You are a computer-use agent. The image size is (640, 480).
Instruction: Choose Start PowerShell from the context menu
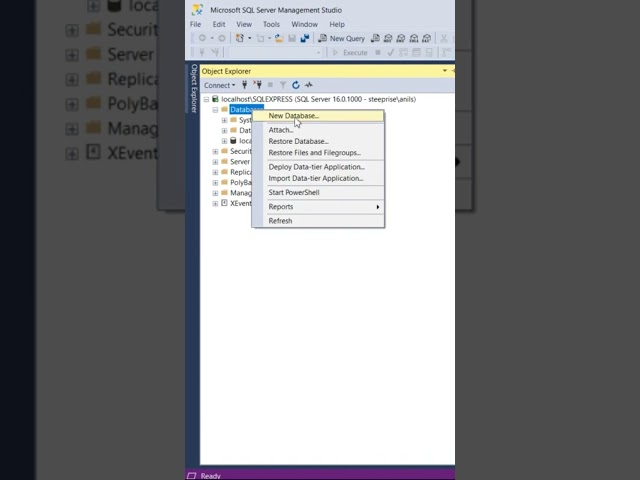(318, 192)
